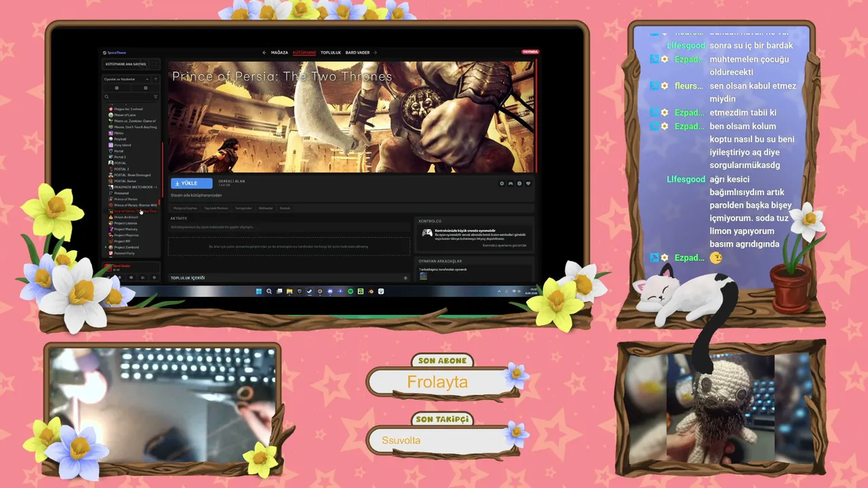Open the library filter options icon
Screen dimensions: 868x488
tap(155, 97)
